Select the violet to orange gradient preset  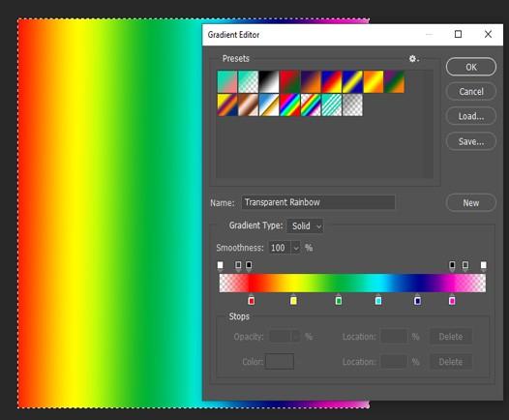coord(311,82)
